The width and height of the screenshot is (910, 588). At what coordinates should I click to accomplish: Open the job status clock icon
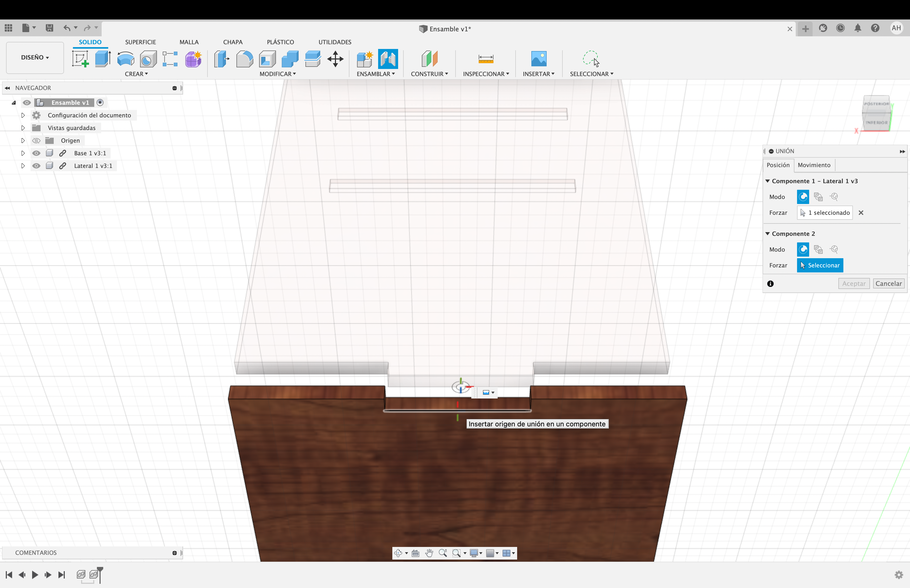(x=840, y=28)
